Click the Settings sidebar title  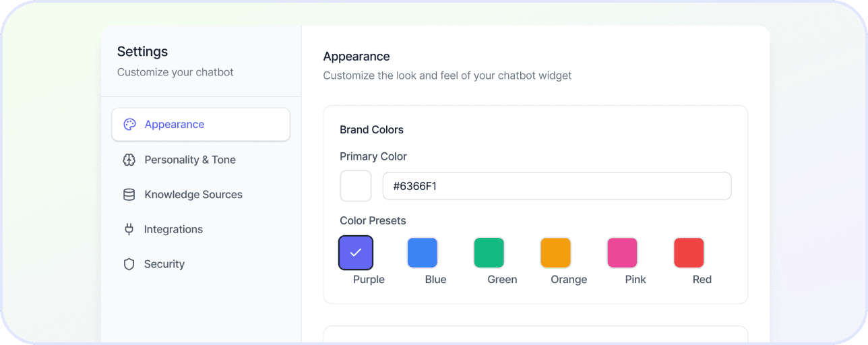tap(143, 52)
